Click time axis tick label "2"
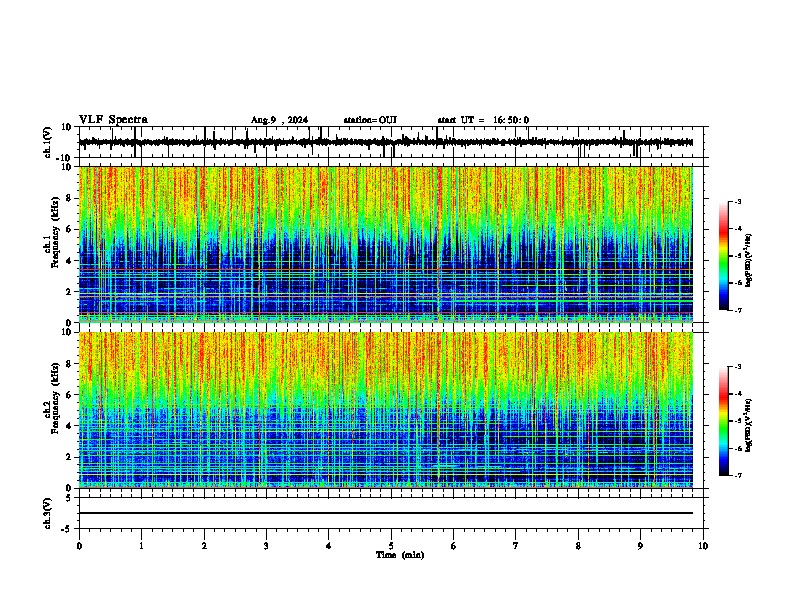Image resolution: width=792 pixels, height=612 pixels. [204, 546]
